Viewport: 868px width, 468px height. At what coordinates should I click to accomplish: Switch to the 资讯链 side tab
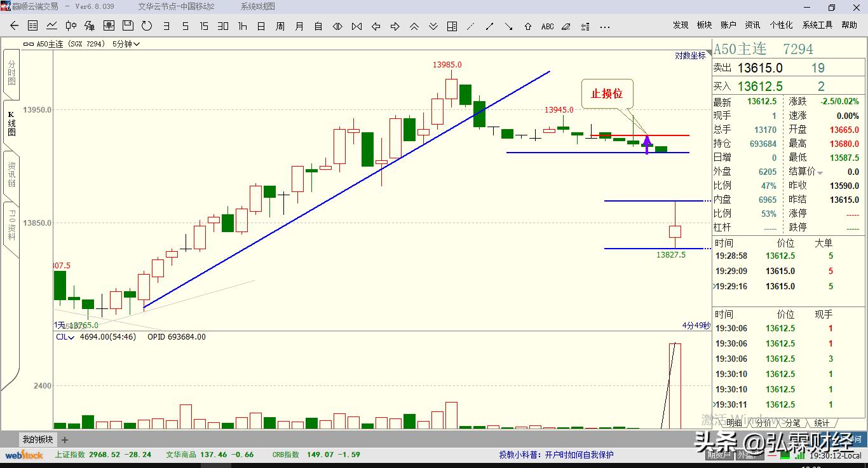pos(11,174)
